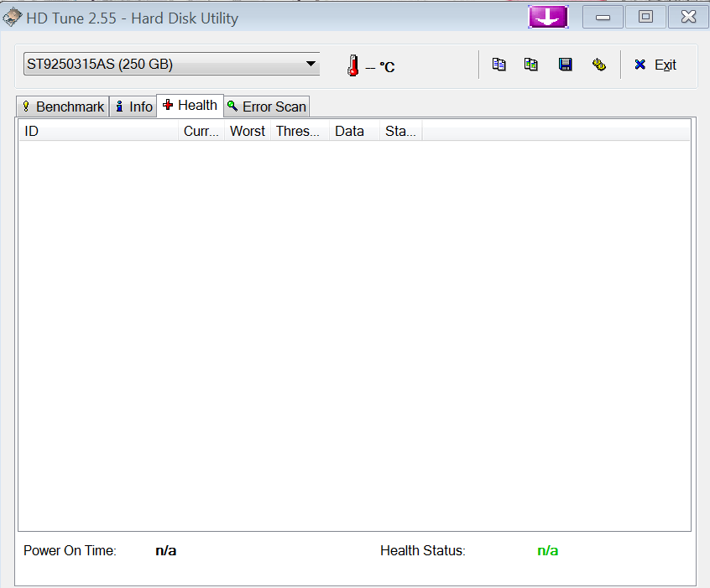Viewport: 710px width, 588px height.
Task: Click the green Health Status n/a value
Action: [x=547, y=551]
